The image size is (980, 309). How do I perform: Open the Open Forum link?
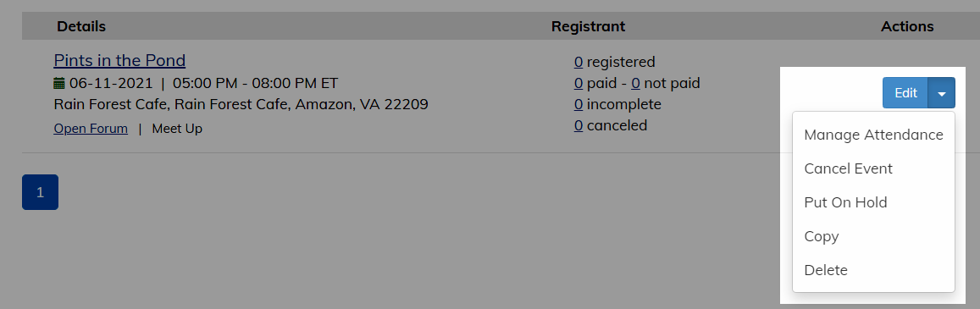91,129
